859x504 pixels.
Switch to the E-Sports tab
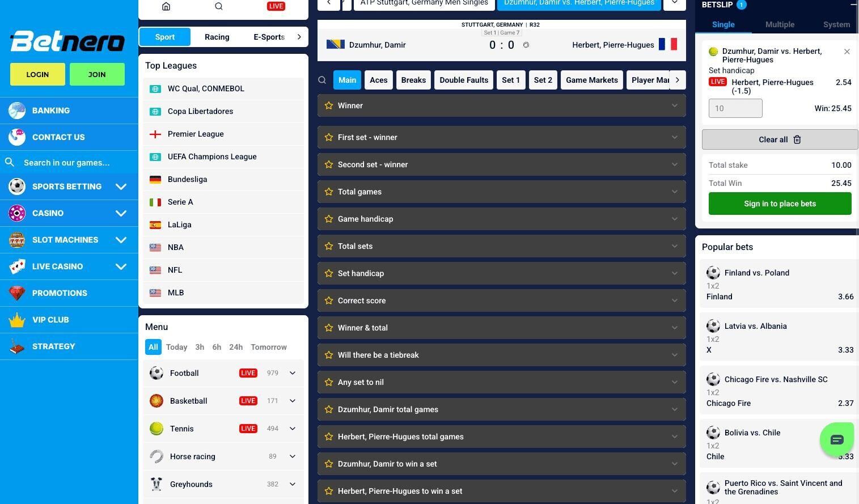269,37
